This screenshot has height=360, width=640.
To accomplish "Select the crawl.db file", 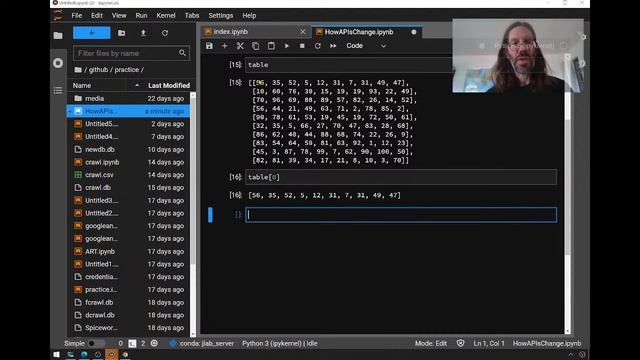I will pos(128,187).
